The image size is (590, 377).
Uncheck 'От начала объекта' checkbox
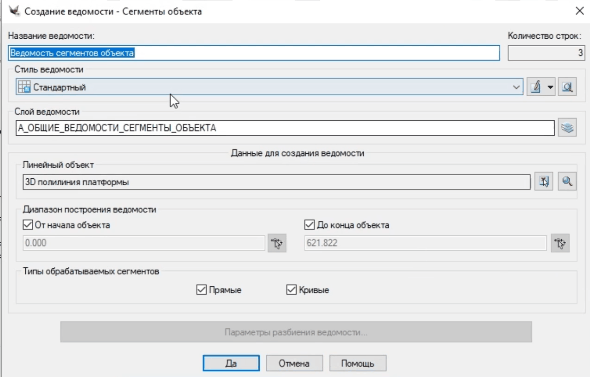click(28, 225)
